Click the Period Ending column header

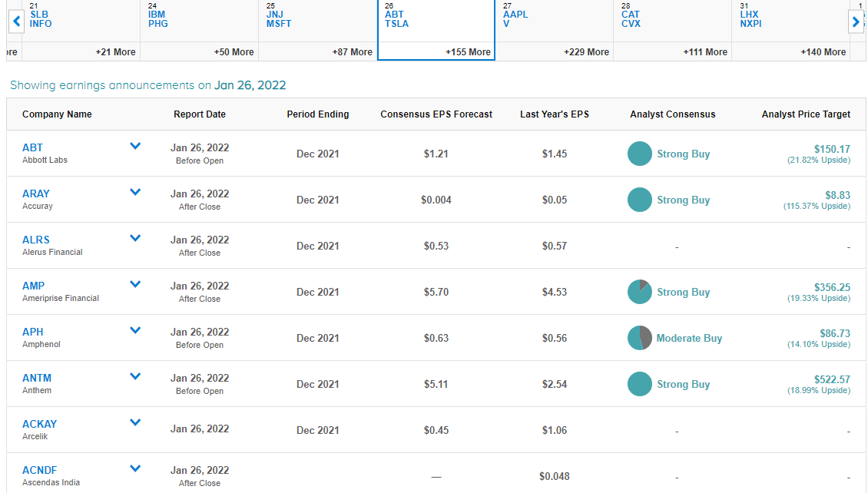click(318, 114)
